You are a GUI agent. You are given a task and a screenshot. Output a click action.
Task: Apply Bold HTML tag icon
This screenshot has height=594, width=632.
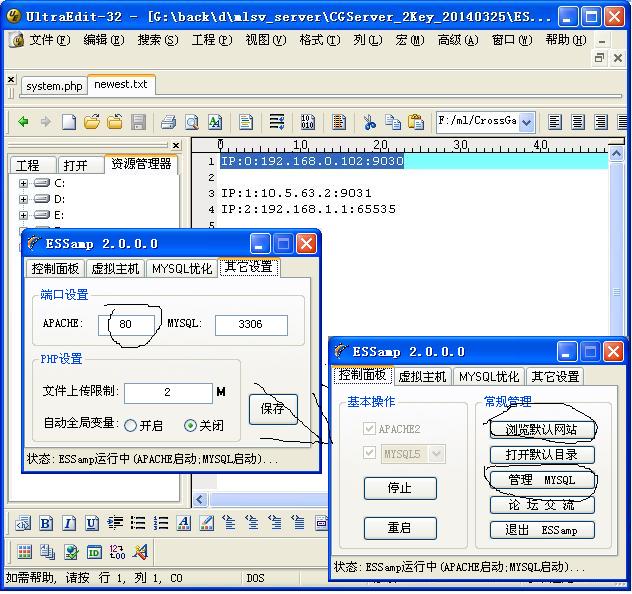click(46, 523)
